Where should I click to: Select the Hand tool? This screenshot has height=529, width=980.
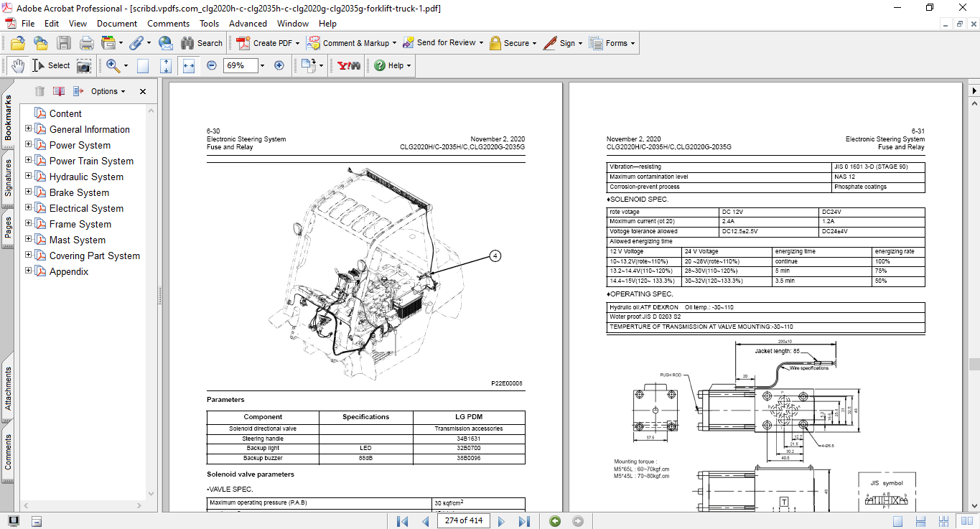[x=17, y=65]
